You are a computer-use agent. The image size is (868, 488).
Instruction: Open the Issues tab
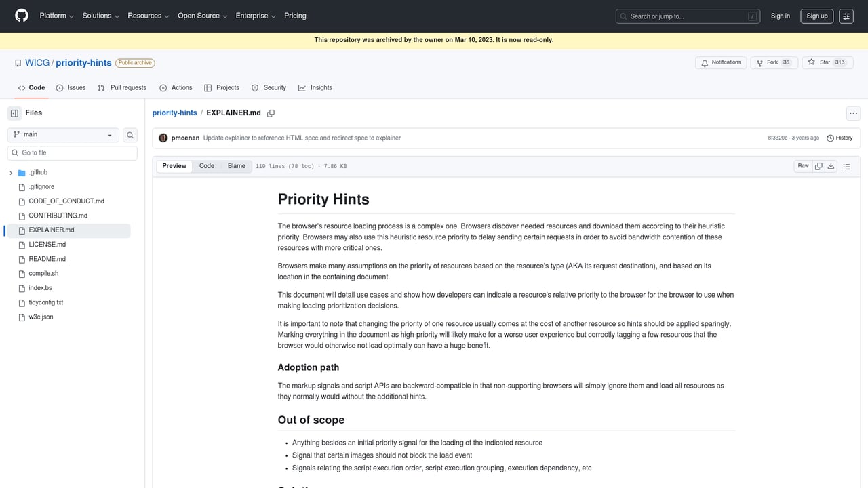(x=71, y=87)
